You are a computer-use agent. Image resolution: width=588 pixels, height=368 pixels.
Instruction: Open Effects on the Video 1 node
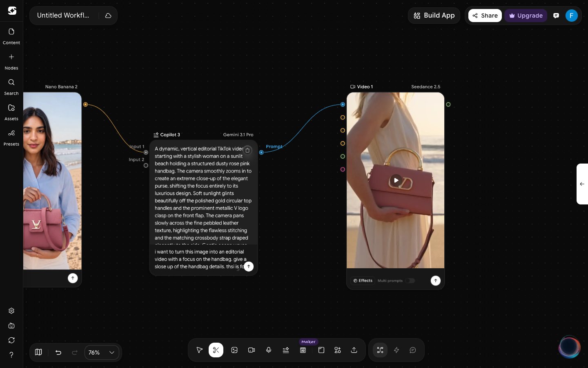(x=363, y=280)
